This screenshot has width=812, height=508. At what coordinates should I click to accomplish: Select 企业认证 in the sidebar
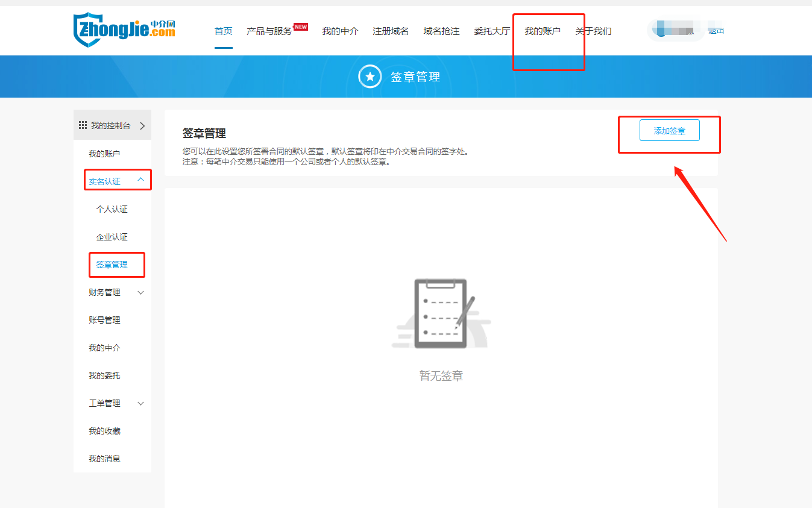(x=112, y=237)
